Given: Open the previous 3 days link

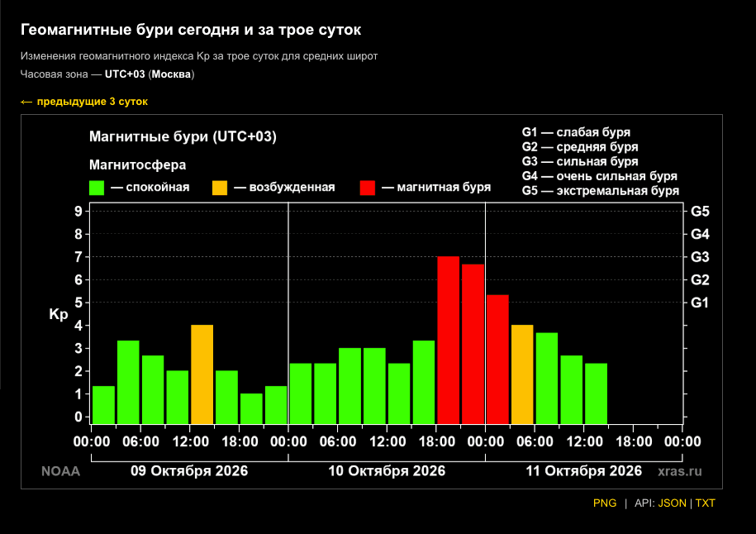Looking at the screenshot, I should click(x=84, y=102).
